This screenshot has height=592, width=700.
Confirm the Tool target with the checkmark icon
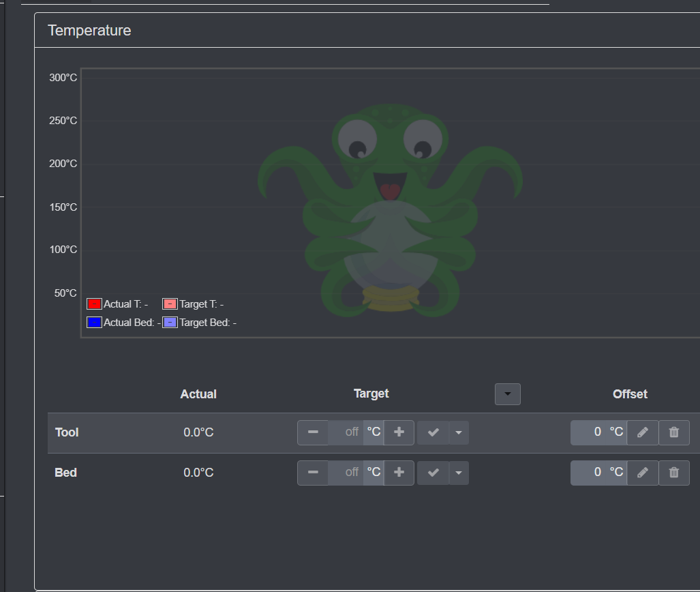tap(433, 432)
